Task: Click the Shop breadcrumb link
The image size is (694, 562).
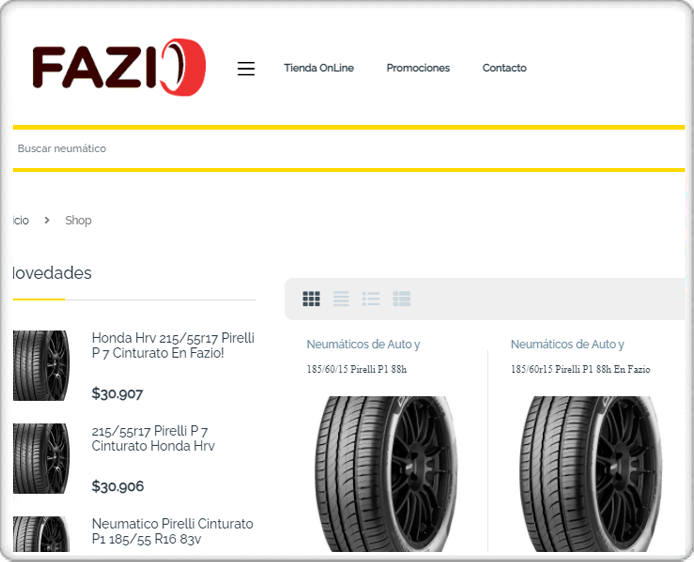Action: (x=78, y=221)
